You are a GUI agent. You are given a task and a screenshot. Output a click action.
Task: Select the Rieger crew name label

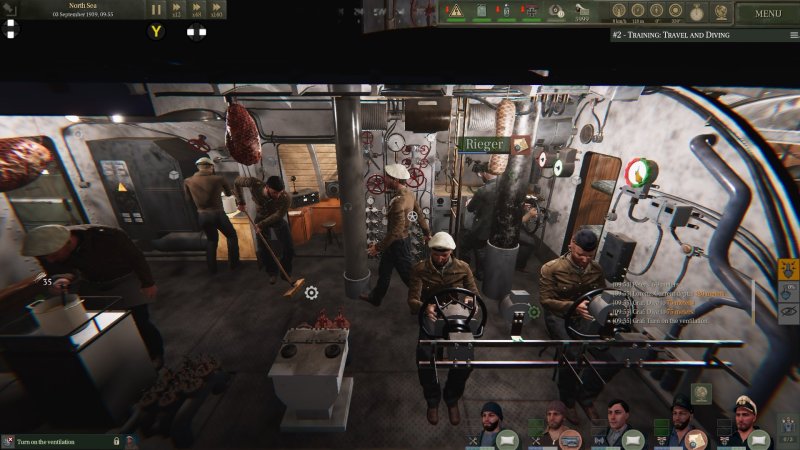(x=484, y=144)
